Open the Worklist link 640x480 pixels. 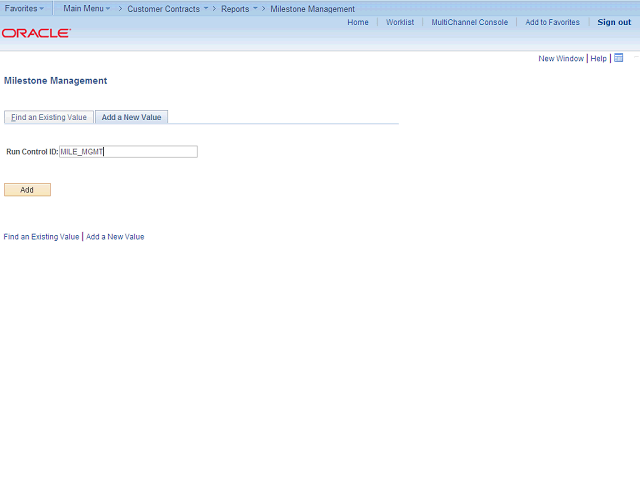point(400,22)
